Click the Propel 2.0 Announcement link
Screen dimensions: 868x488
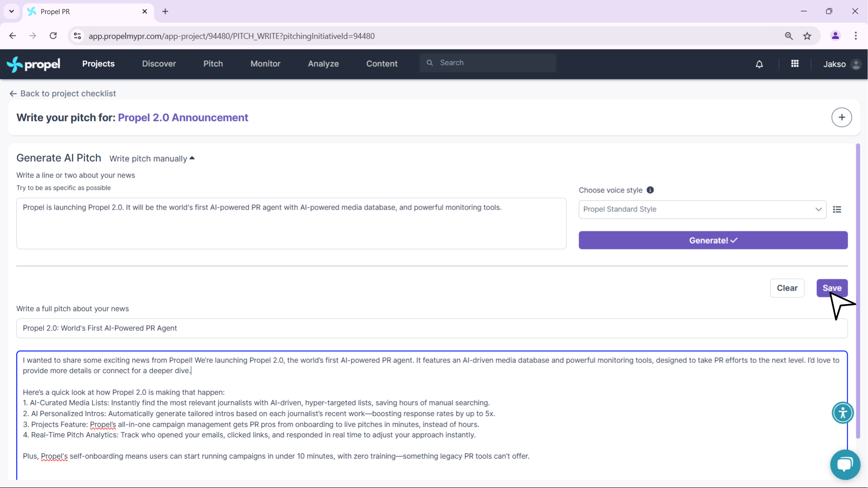(x=183, y=117)
